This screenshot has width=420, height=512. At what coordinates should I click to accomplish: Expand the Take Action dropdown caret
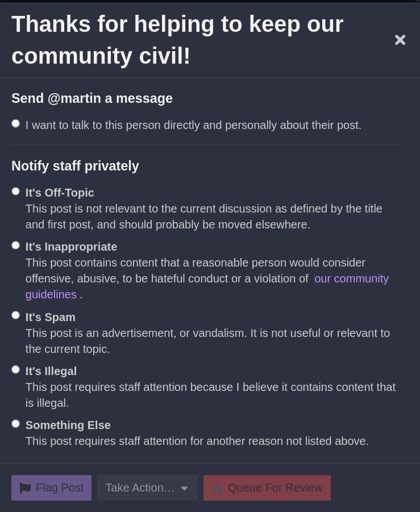pyautogui.click(x=184, y=489)
